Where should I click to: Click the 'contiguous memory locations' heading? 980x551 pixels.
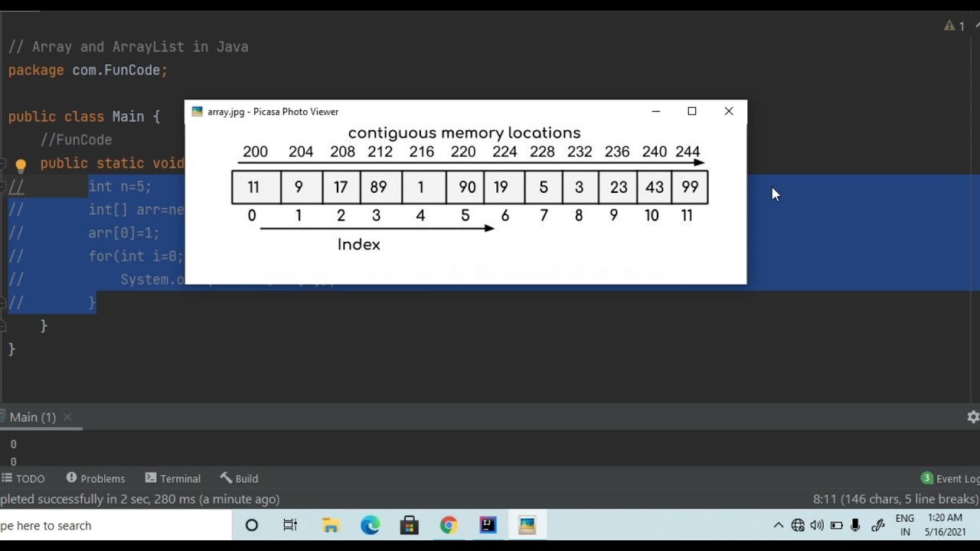tap(465, 133)
